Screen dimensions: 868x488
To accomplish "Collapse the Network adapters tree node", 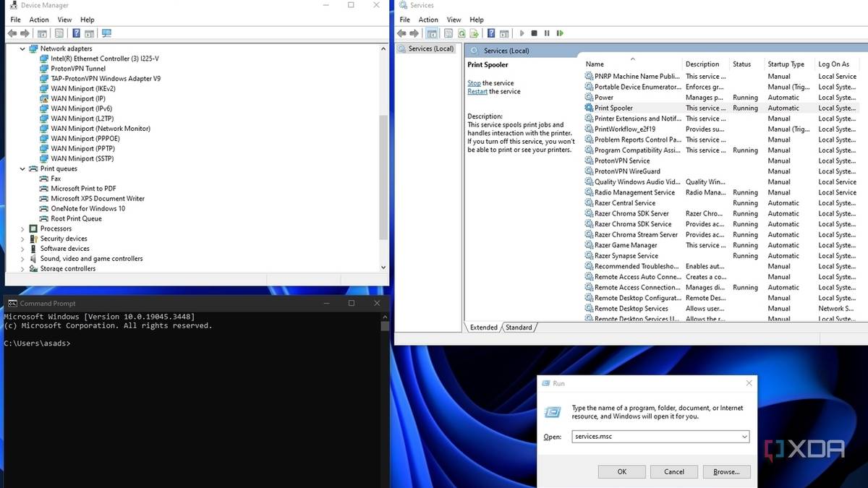I will pos(22,49).
